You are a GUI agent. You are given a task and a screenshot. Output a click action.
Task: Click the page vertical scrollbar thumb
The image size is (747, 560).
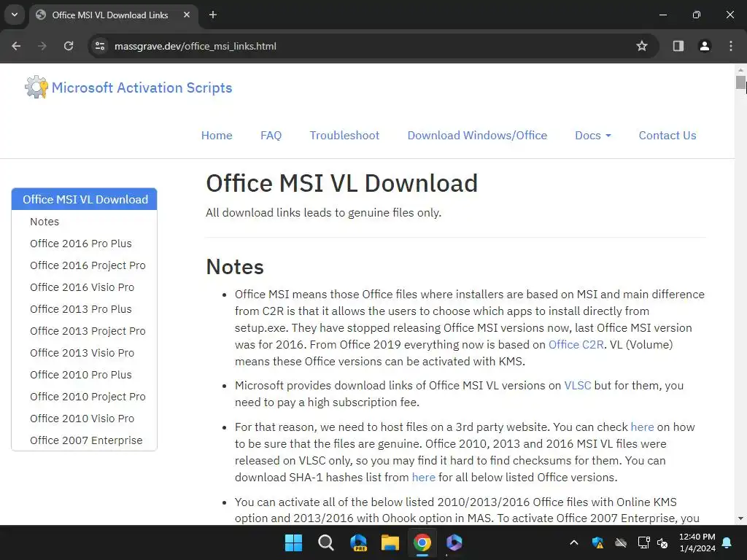(x=740, y=82)
